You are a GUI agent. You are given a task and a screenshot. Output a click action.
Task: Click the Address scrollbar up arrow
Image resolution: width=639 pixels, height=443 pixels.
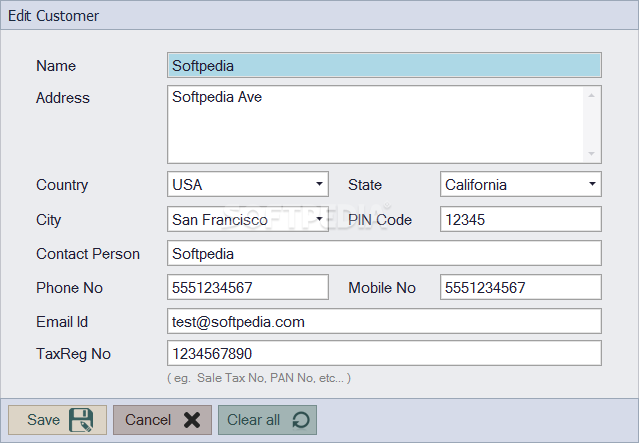click(592, 95)
